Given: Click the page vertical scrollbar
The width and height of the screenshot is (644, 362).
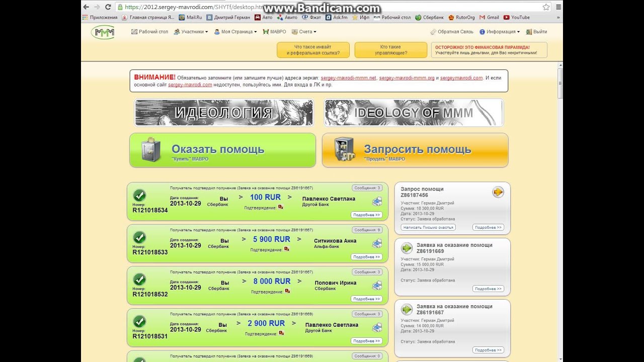Looking at the screenshot, I should (x=560, y=211).
